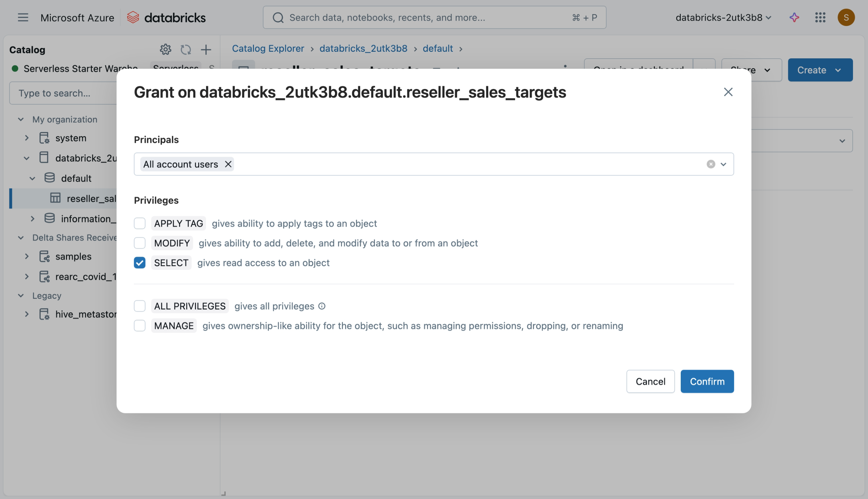Click the plus icon to add catalog

click(206, 49)
